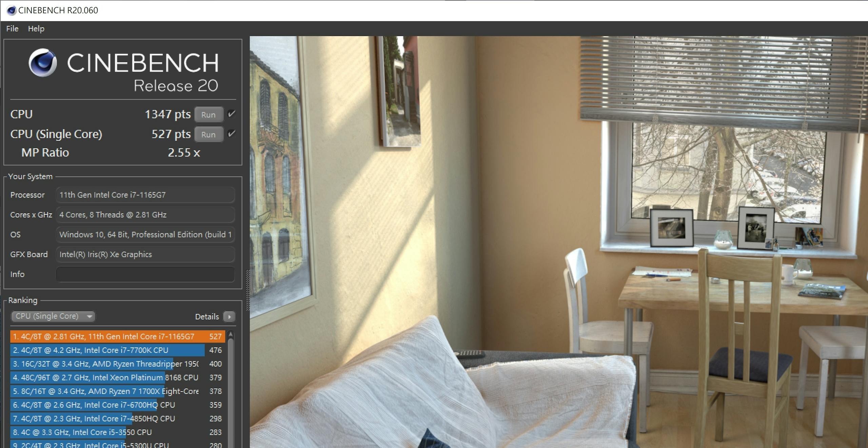Image resolution: width=868 pixels, height=448 pixels.
Task: Click the Cinebench sphere logo in header
Action: (x=42, y=63)
